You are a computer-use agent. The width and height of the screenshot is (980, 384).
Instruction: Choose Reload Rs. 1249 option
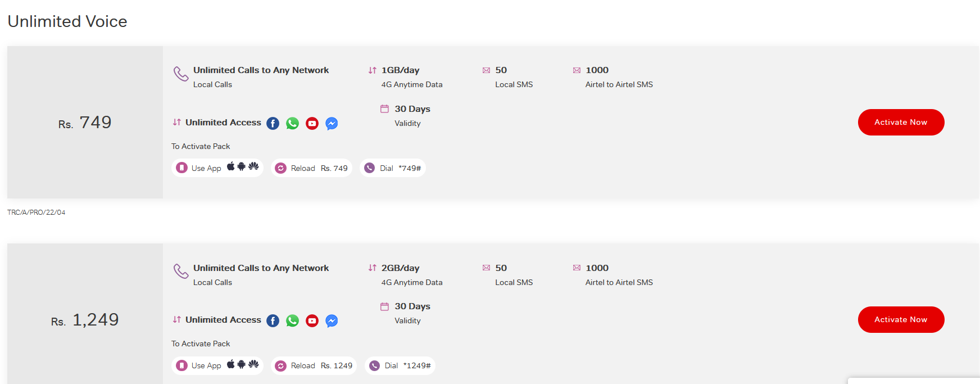pyautogui.click(x=314, y=365)
